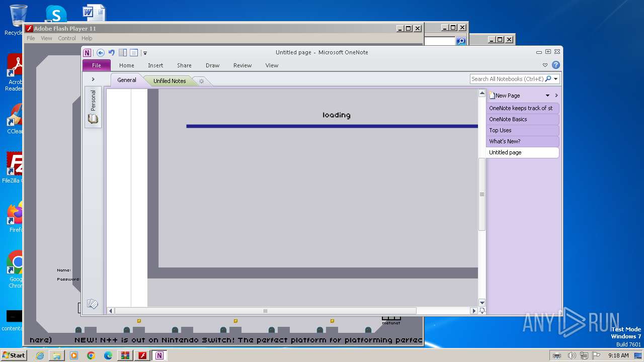The width and height of the screenshot is (644, 362).
Task: Collapse the page tabs pane arrow
Action: [556, 96]
